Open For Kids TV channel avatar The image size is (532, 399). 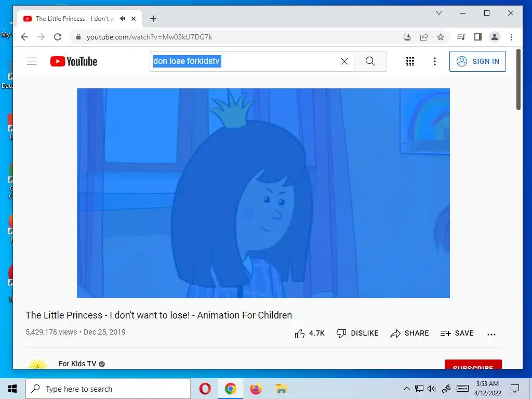[37, 364]
